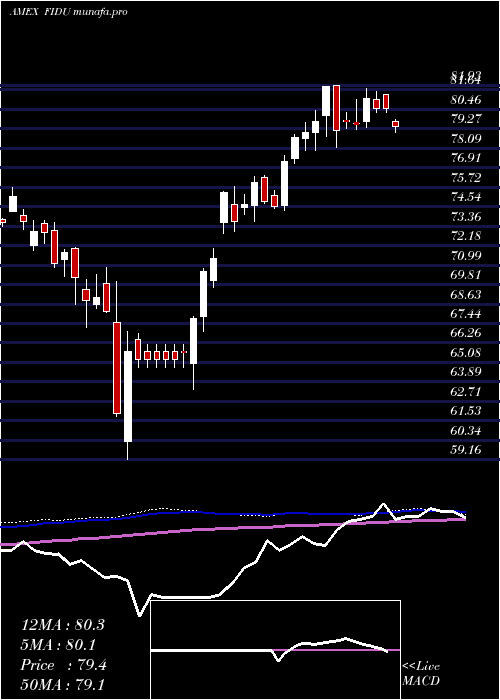This screenshot has width=500, height=700.
Task: Click the 65.08 price level label
Action: pyautogui.click(x=466, y=353)
